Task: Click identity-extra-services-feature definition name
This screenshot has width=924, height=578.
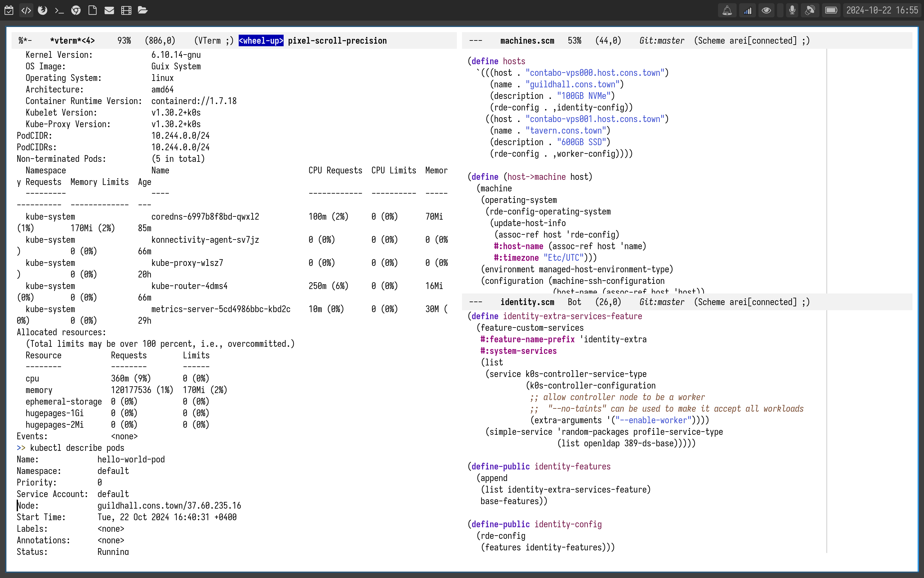Action: click(572, 316)
